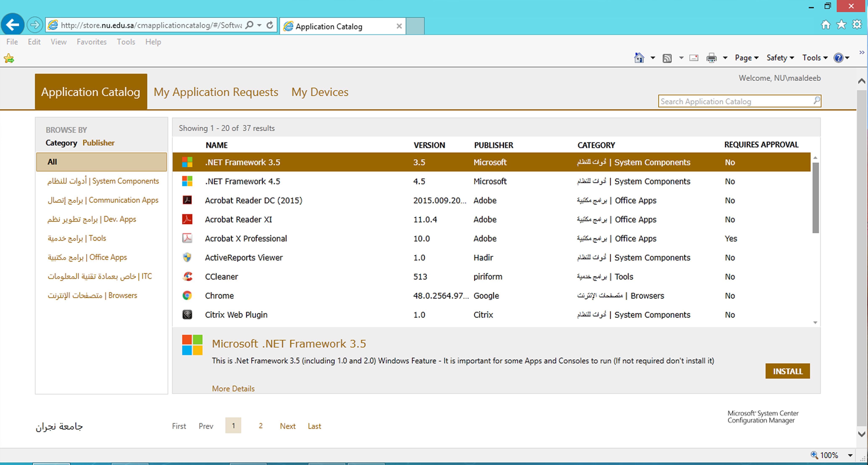Viewport: 868px width, 465px height.
Task: Click the command bar Home page icon
Action: (x=639, y=58)
